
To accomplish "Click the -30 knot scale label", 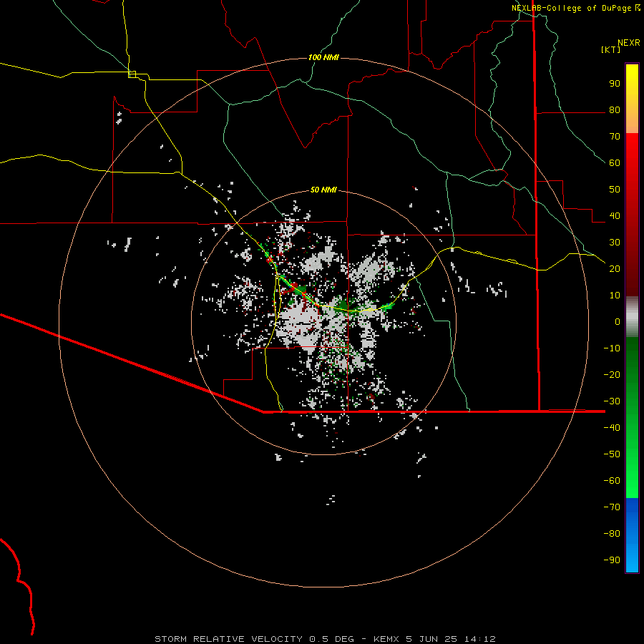I will coord(612,401).
